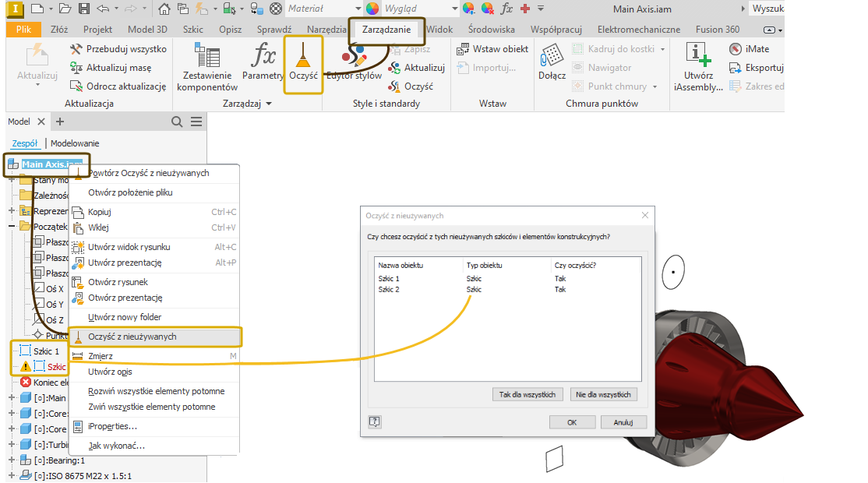Viewport: 868px width, 483px height.
Task: Search the model browser magnifier icon
Action: (177, 122)
